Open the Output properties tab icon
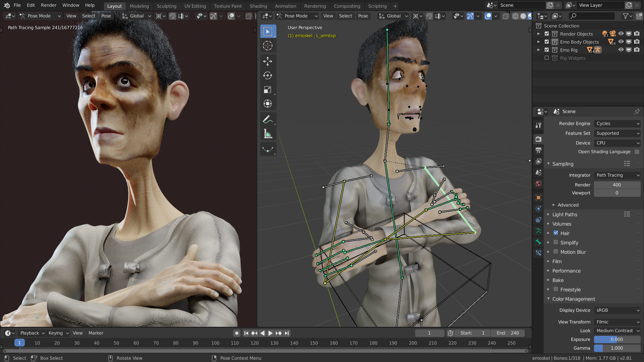This screenshot has height=362, width=644. [x=538, y=150]
